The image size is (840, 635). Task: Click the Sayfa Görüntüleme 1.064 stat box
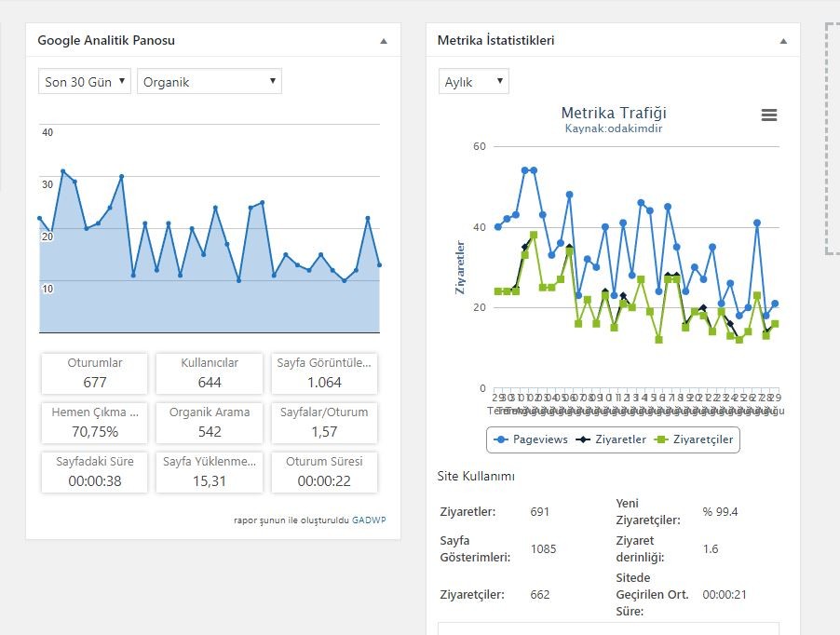(x=324, y=373)
